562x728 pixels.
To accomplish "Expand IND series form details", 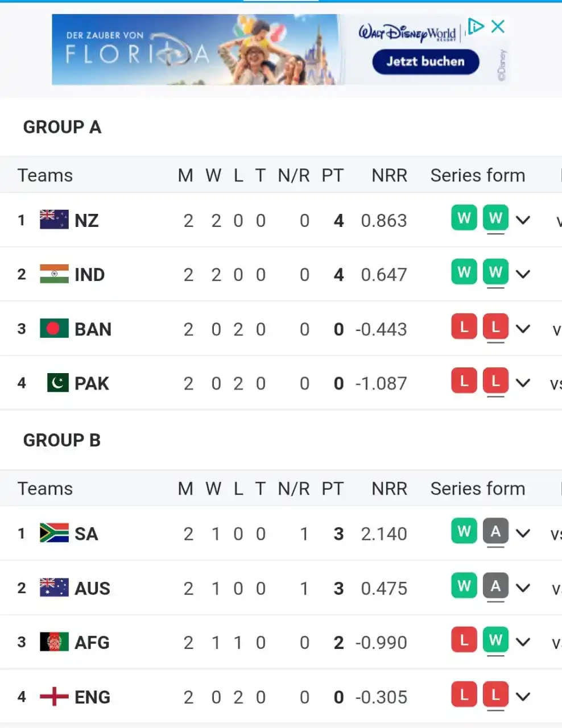I will (x=523, y=274).
